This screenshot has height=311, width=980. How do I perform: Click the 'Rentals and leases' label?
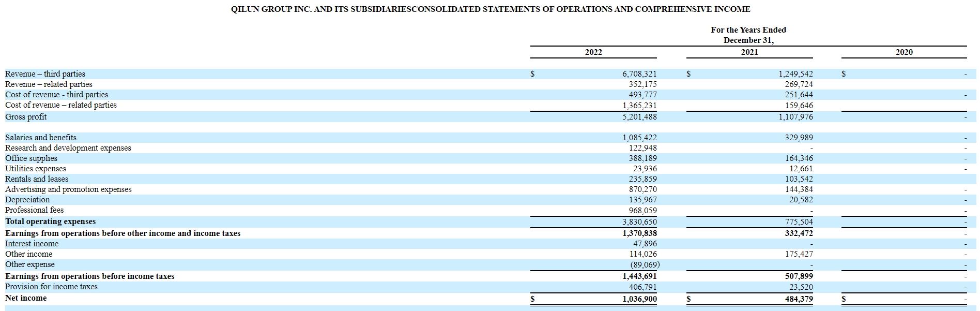(37, 179)
